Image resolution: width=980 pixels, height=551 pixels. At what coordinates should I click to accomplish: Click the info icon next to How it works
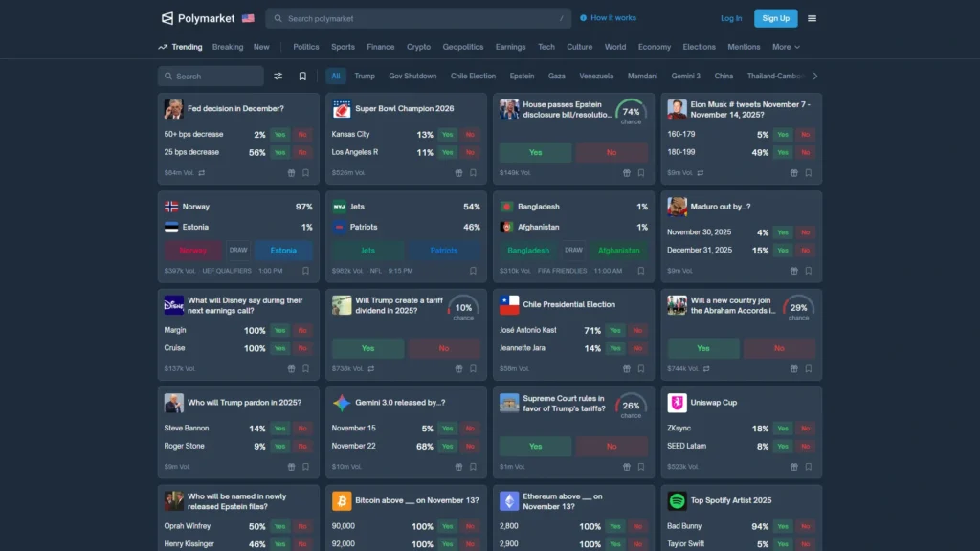tap(584, 18)
